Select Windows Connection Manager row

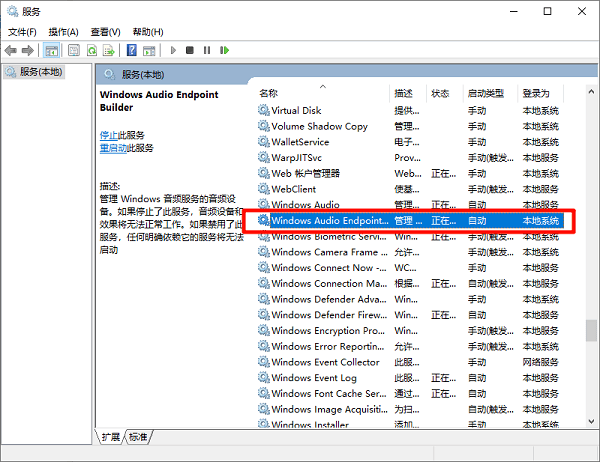[x=410, y=283]
